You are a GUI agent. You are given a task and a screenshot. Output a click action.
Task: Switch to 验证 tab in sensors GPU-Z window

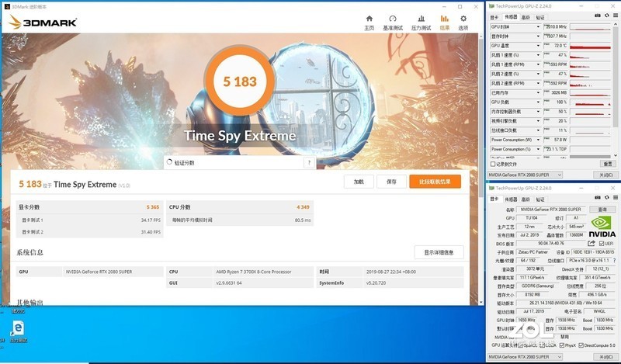[539, 17]
